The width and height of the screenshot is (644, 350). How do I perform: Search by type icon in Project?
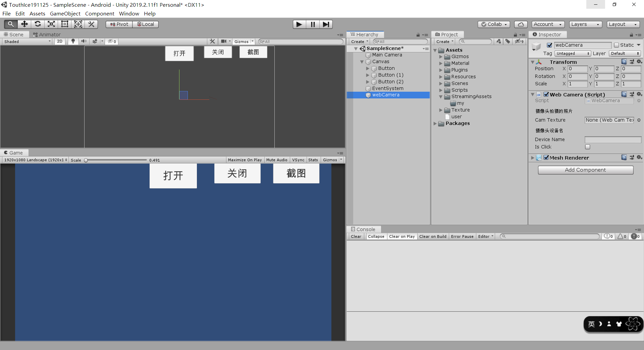[499, 41]
